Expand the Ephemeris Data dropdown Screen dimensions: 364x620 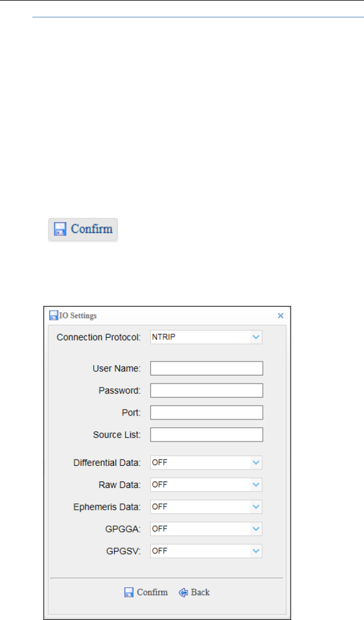tap(206, 506)
